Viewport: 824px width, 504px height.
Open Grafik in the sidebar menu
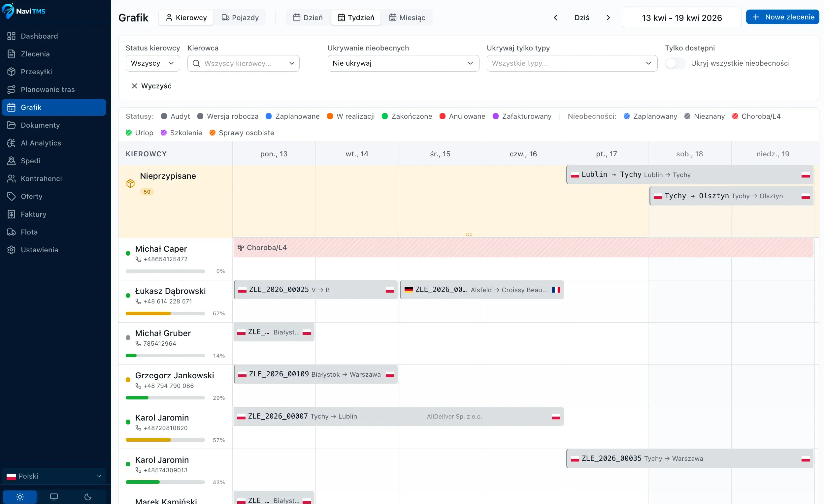point(54,107)
